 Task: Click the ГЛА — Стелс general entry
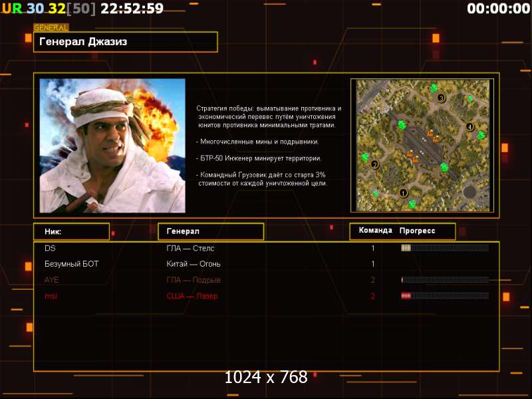190,248
